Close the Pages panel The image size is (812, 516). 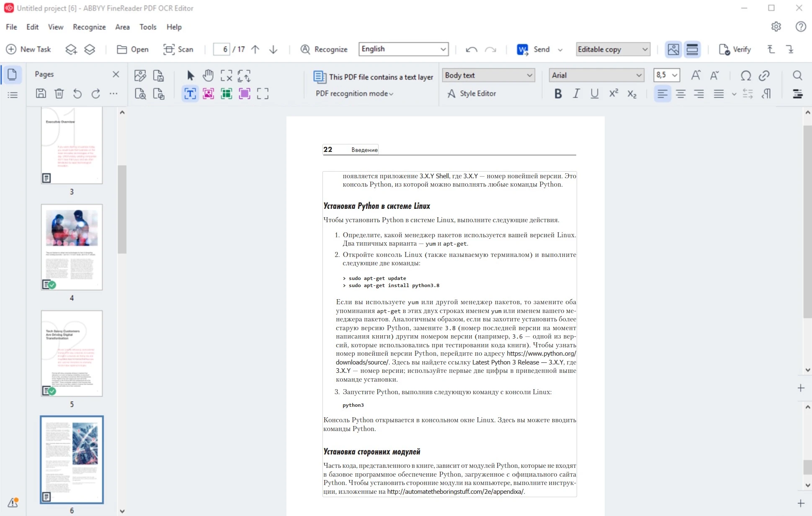click(x=116, y=74)
